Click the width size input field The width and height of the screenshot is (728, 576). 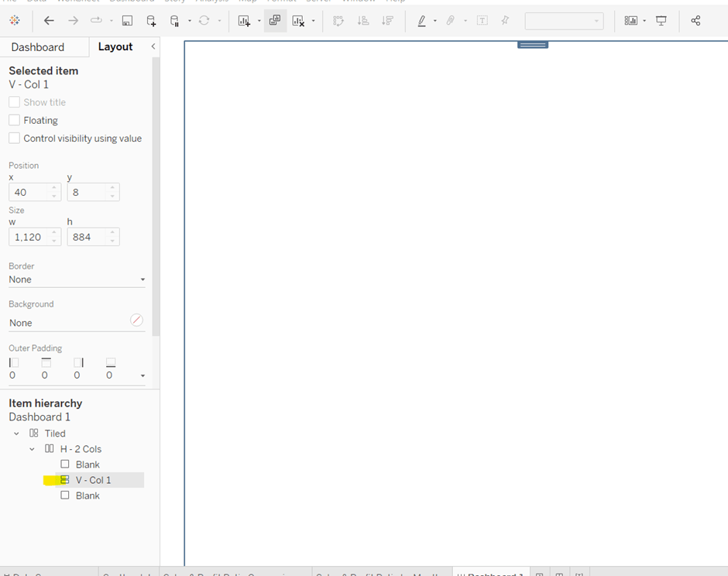pos(29,237)
